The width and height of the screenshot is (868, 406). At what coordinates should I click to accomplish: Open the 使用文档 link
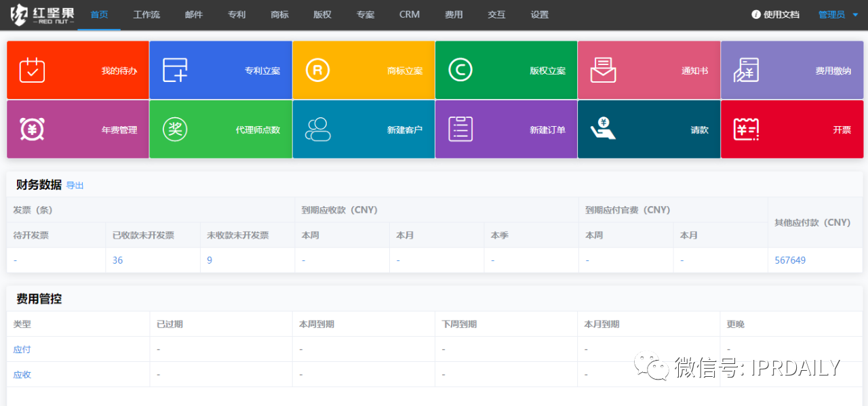click(781, 14)
